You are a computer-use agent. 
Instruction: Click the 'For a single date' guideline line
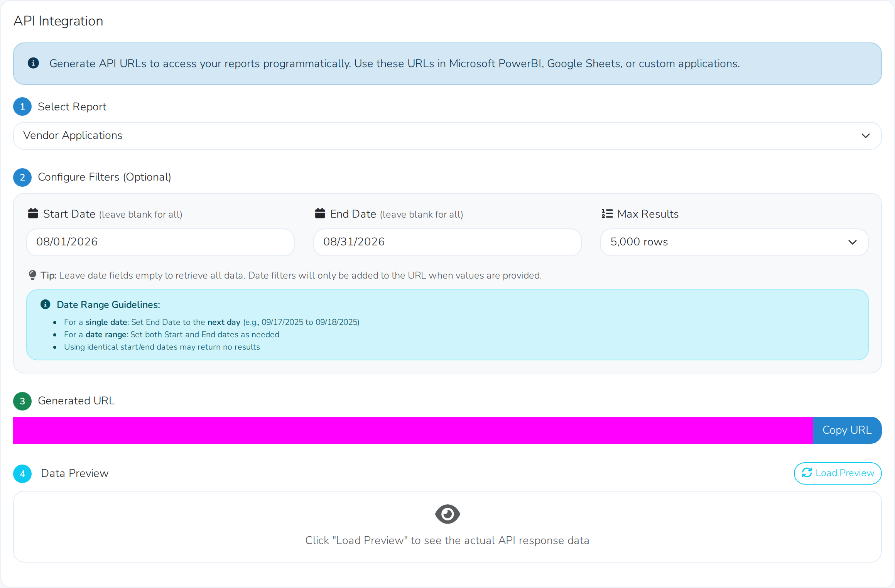[x=212, y=322]
